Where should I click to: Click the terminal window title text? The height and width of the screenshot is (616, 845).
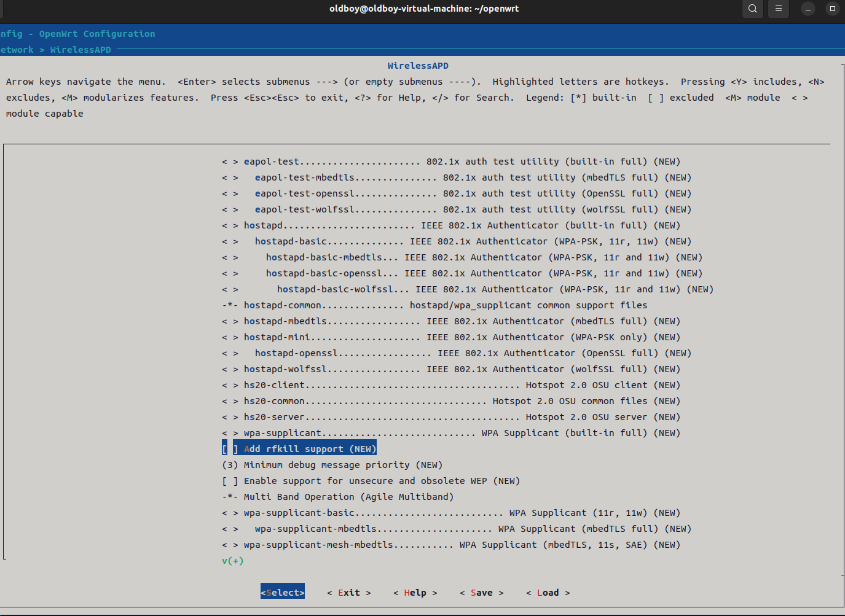click(424, 9)
